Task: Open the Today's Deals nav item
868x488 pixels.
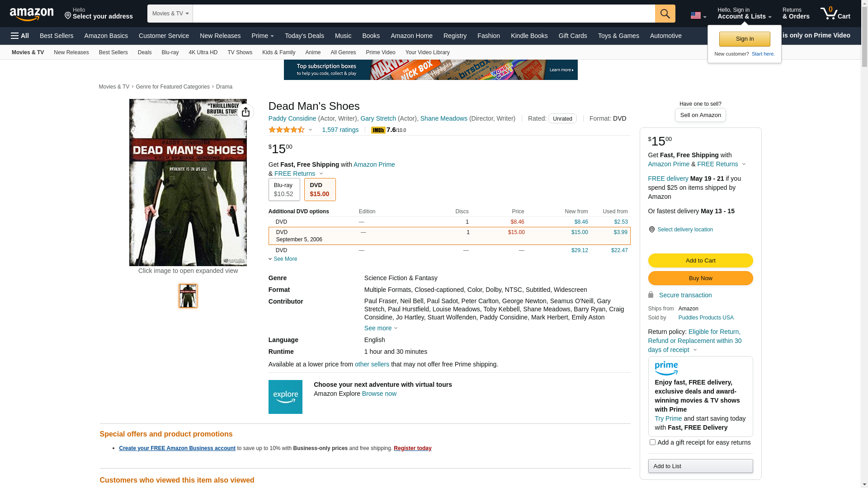Action: (304, 36)
